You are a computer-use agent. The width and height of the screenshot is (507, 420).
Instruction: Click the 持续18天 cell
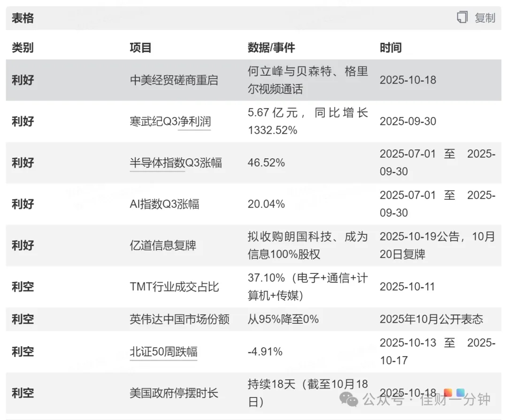pos(308,393)
